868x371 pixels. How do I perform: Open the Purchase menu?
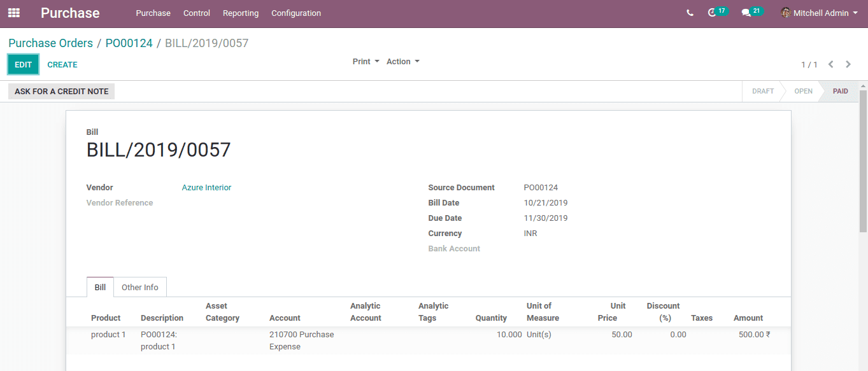coord(153,13)
